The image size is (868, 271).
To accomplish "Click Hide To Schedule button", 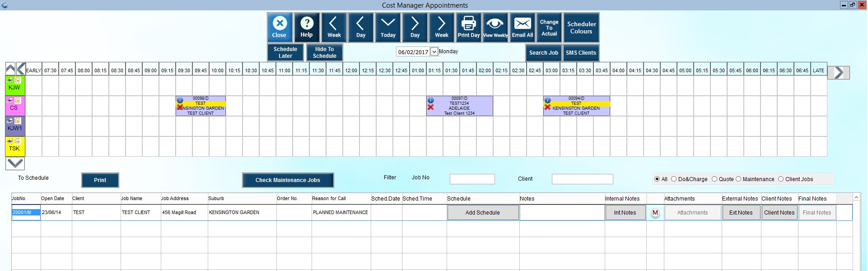I will 325,52.
